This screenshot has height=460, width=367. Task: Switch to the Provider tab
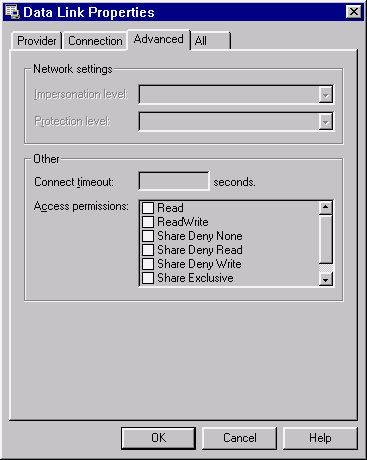point(37,41)
